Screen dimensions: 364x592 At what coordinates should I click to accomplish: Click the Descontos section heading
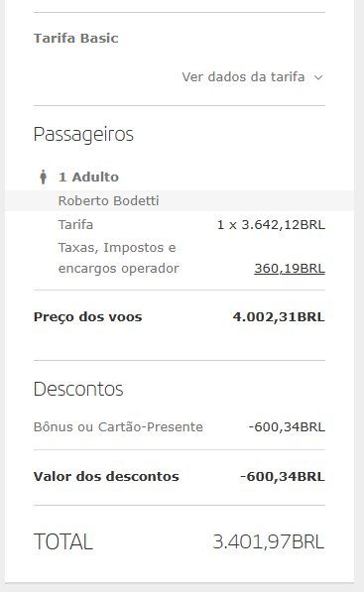click(x=78, y=389)
